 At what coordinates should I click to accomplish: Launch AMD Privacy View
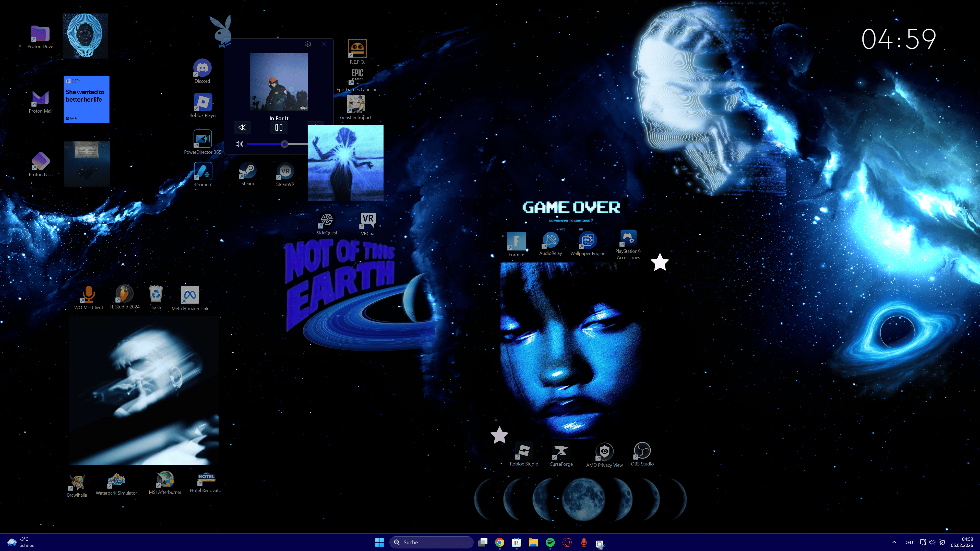click(x=604, y=455)
